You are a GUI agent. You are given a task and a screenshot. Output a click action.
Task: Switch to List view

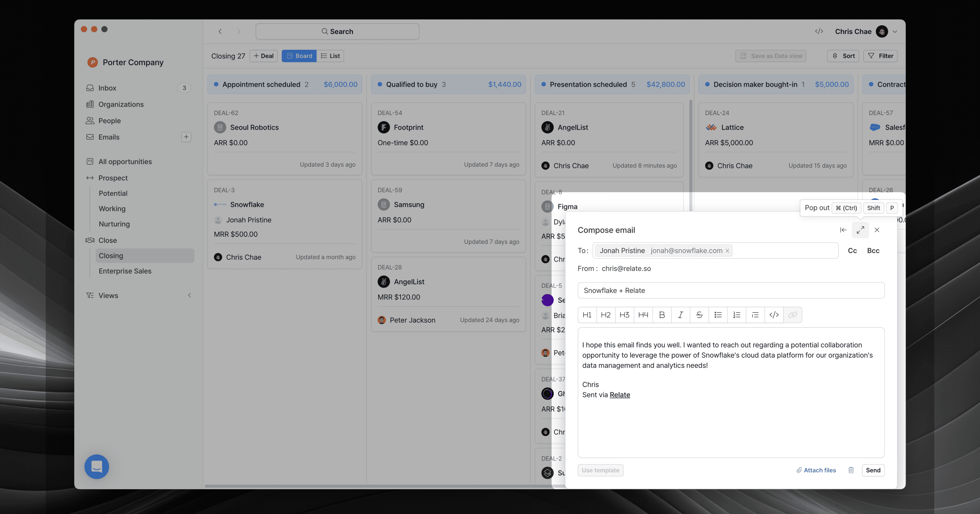pos(330,56)
